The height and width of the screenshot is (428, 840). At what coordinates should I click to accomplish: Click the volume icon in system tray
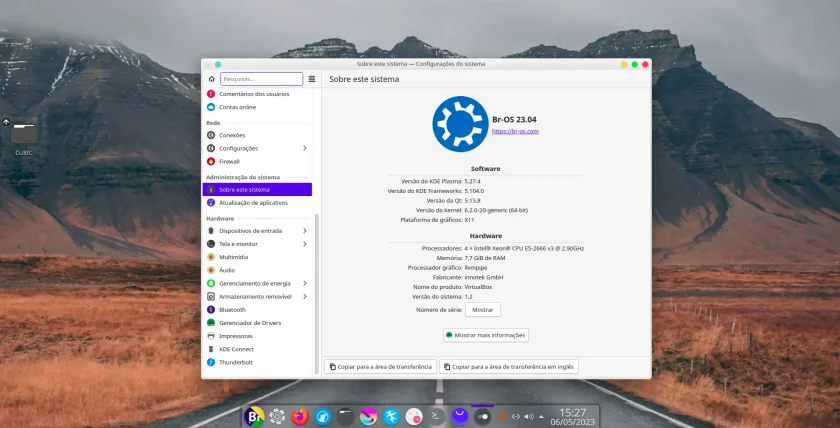[529, 416]
